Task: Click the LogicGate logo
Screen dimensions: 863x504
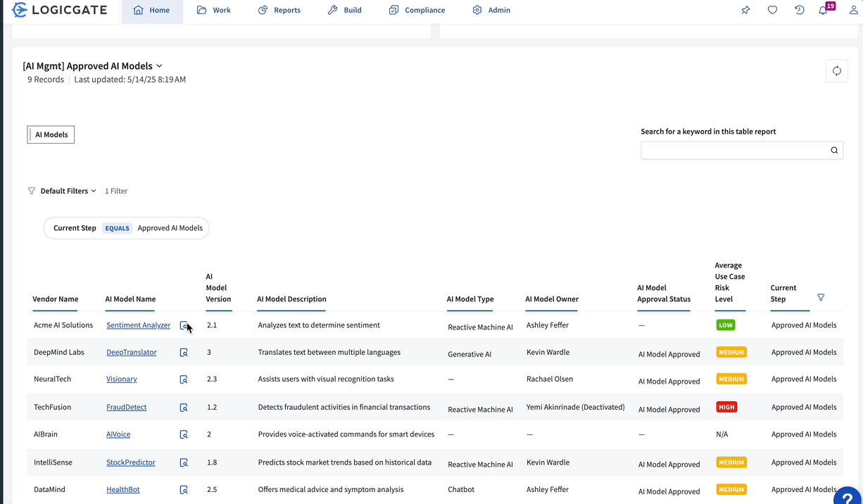Action: (59, 10)
